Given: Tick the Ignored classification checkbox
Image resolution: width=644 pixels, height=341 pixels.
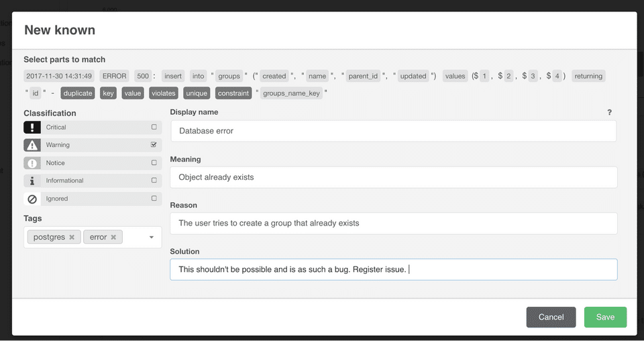Looking at the screenshot, I should coord(154,199).
